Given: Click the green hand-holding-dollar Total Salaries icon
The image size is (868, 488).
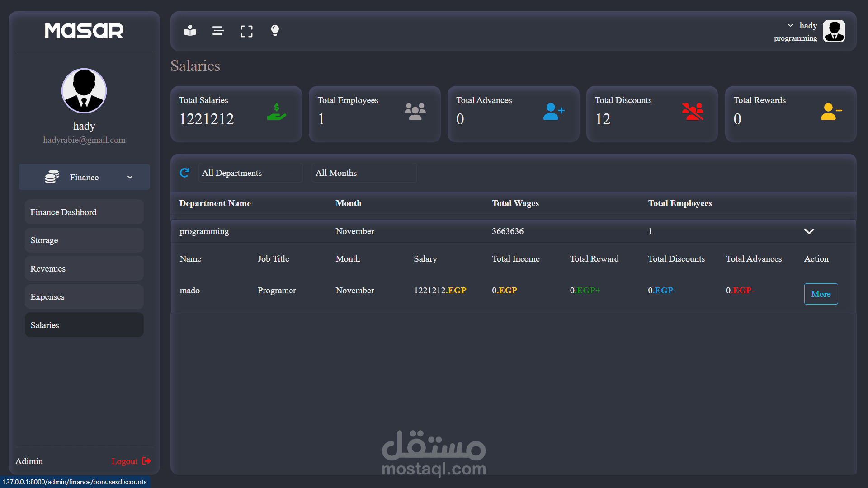Looking at the screenshot, I should click(x=276, y=112).
